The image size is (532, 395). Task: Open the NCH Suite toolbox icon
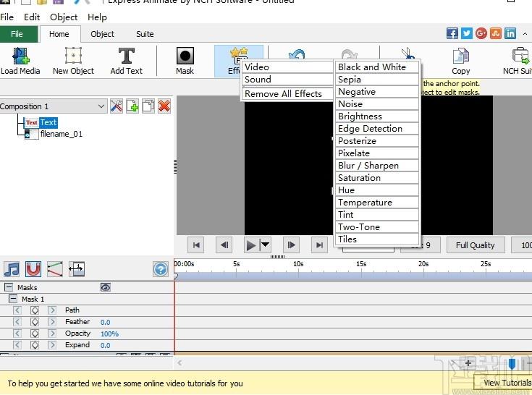click(521, 56)
